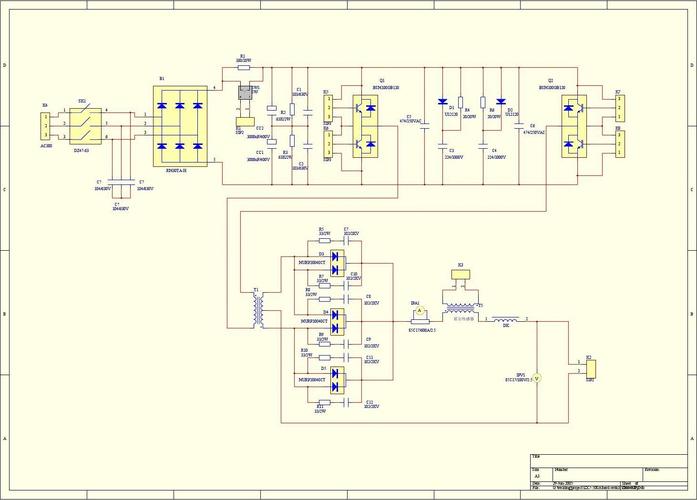Select connector X8 below X7

point(620,144)
